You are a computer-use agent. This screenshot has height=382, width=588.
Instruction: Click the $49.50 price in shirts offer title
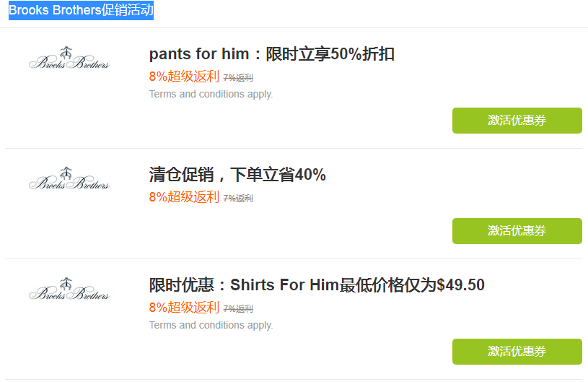pos(460,285)
